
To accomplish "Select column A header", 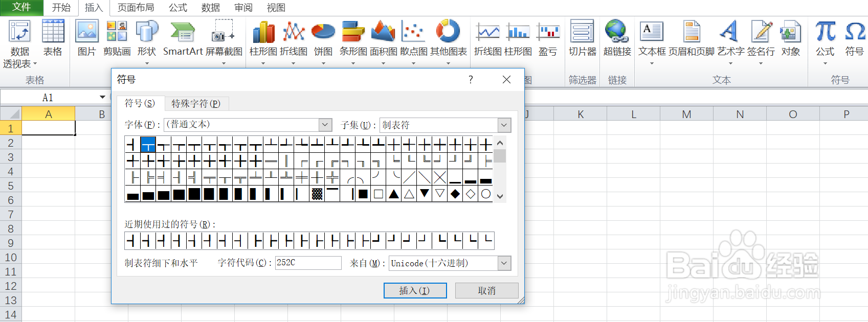I will (x=49, y=114).
